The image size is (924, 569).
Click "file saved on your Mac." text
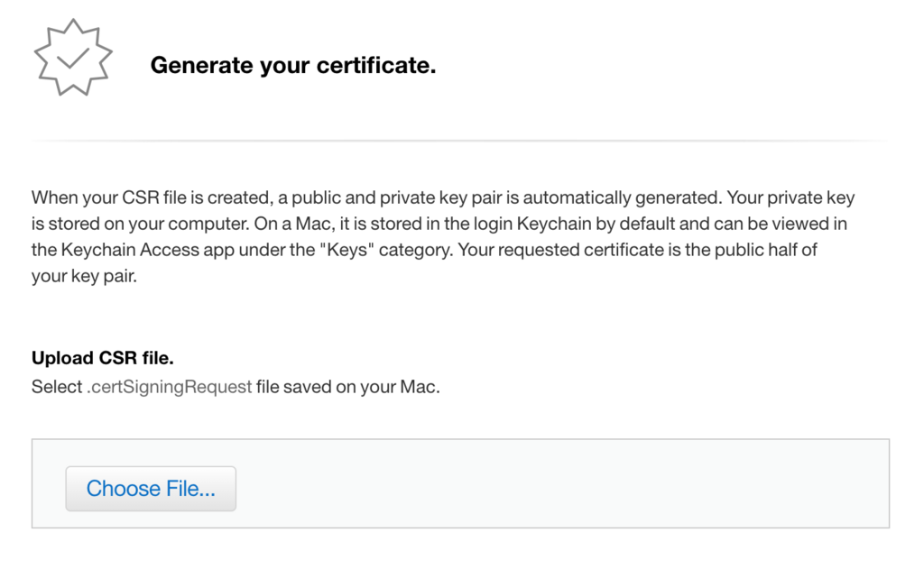348,387
